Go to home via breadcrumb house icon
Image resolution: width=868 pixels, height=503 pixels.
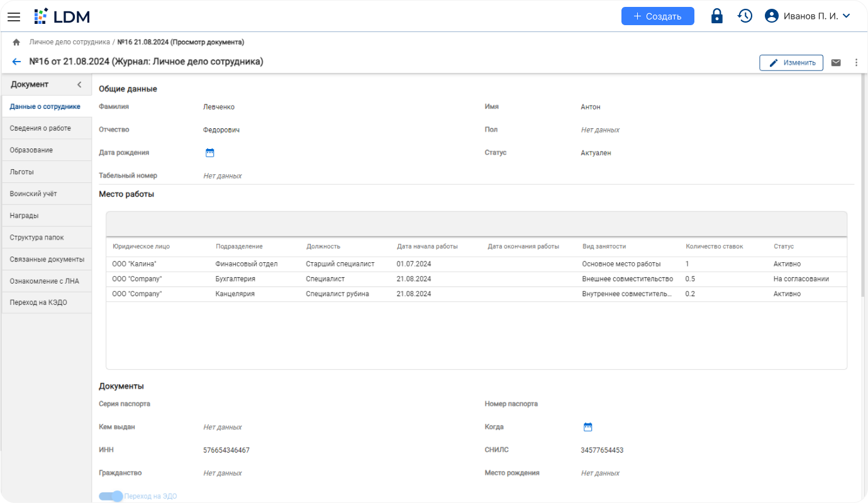[x=16, y=42]
